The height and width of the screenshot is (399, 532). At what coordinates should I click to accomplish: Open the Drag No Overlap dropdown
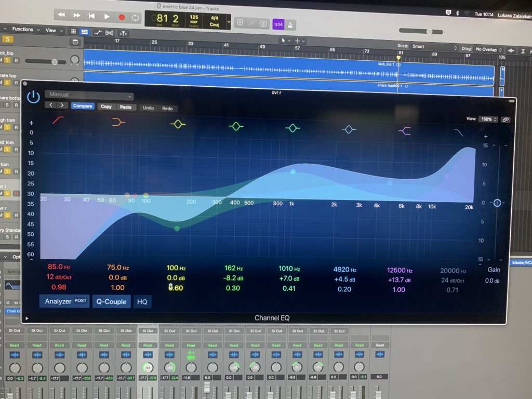pyautogui.click(x=488, y=49)
